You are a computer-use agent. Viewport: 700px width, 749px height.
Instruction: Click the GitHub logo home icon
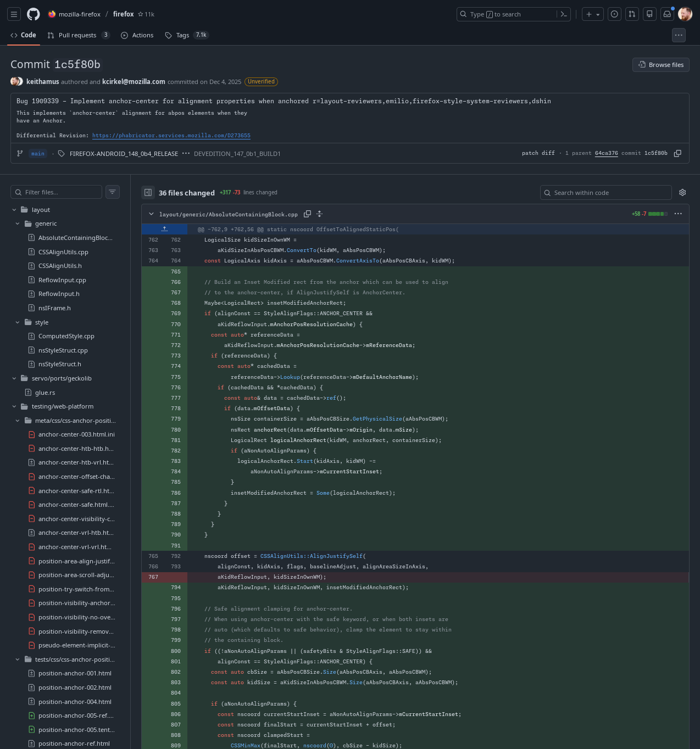(x=34, y=14)
